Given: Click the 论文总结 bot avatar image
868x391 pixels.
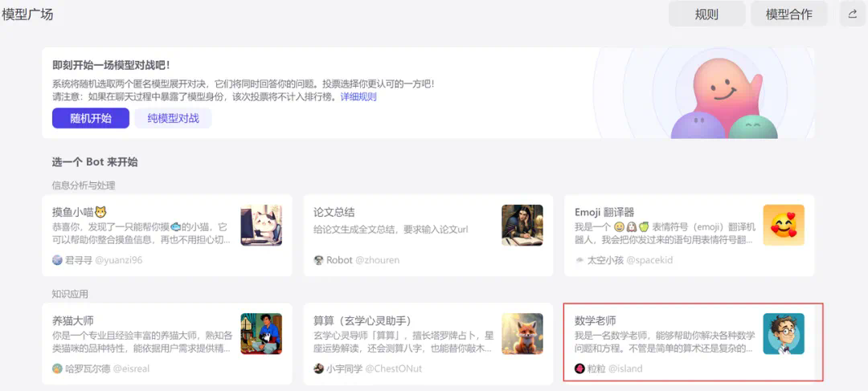Looking at the screenshot, I should 522,225.
